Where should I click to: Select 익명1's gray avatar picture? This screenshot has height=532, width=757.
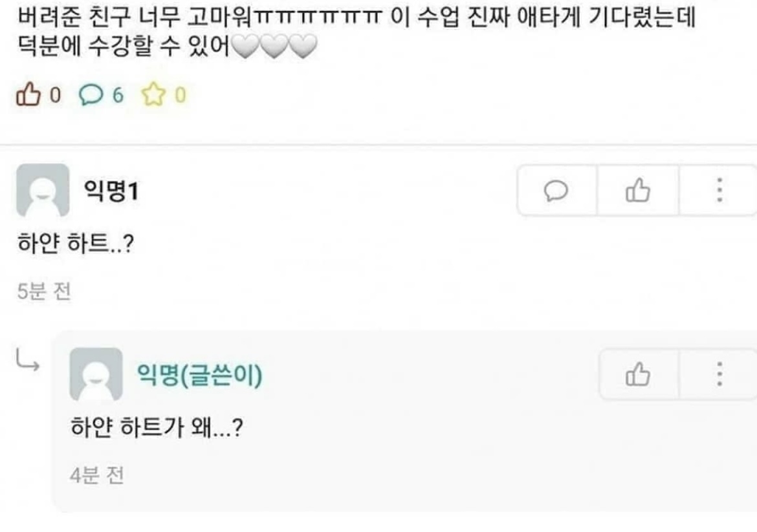point(43,190)
